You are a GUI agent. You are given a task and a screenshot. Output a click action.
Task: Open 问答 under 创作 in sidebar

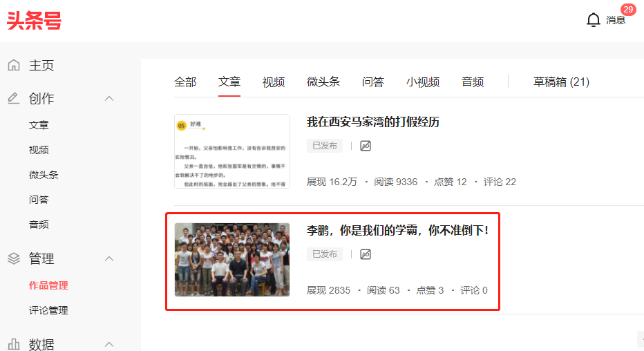[x=39, y=200]
